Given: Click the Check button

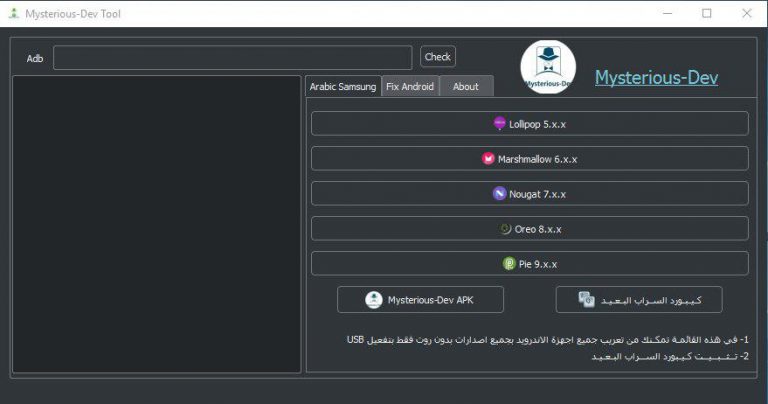Looking at the screenshot, I should click(x=438, y=57).
